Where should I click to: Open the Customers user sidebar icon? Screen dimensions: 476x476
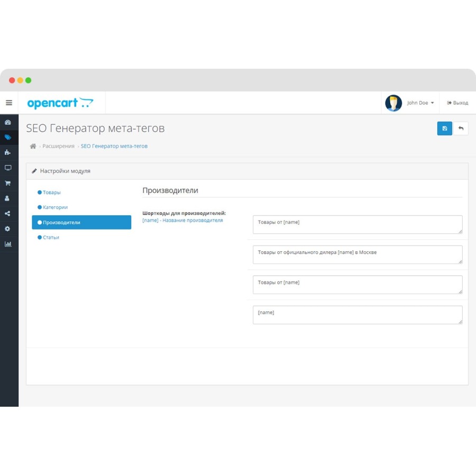pyautogui.click(x=7, y=198)
